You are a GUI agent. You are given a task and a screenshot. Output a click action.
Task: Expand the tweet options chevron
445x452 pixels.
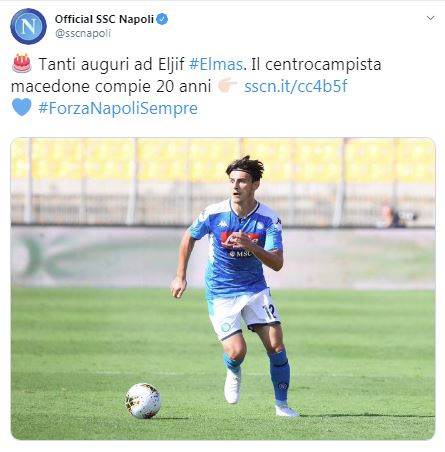(431, 18)
